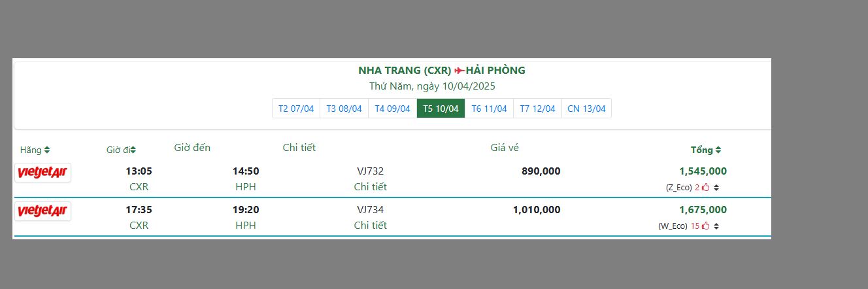Click the Giờ đi departure sort arrows
The image size is (868, 289).
(x=133, y=150)
